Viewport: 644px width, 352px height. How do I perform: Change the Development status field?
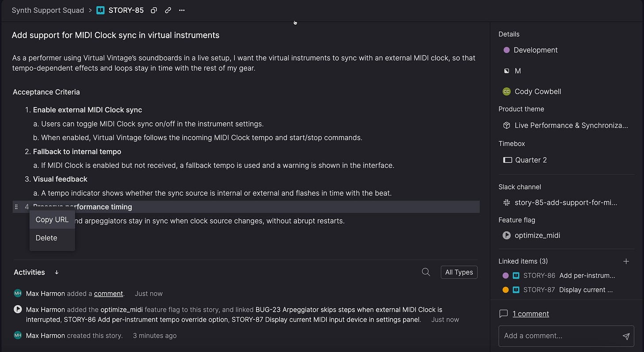click(x=535, y=50)
